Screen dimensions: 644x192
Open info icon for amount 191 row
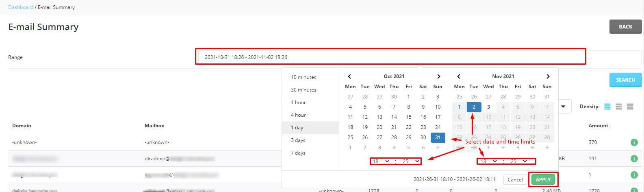tap(634, 159)
